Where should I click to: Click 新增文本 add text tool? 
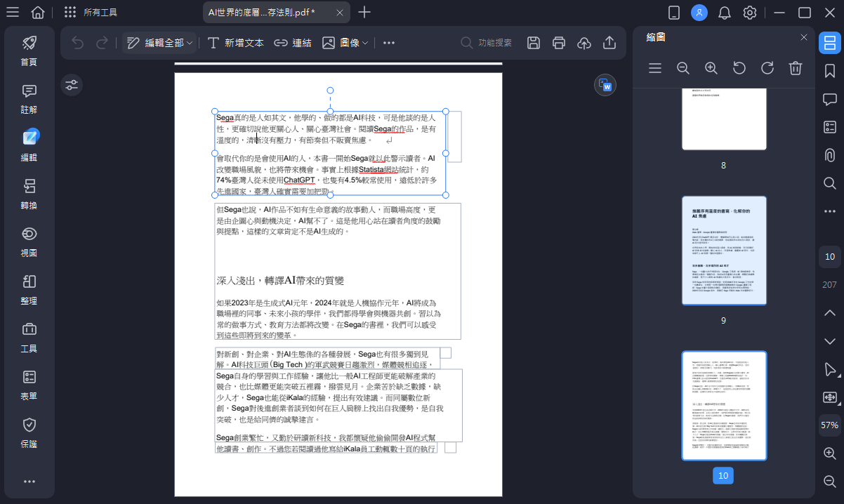point(236,43)
